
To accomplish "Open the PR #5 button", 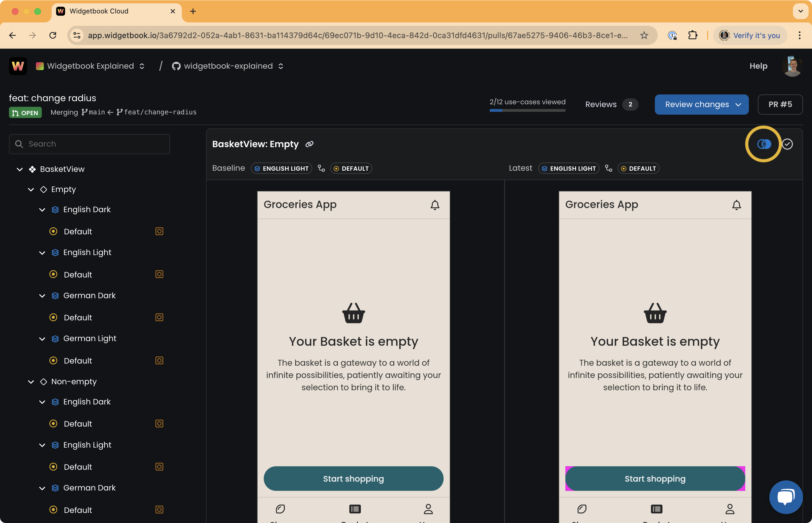I will (780, 104).
